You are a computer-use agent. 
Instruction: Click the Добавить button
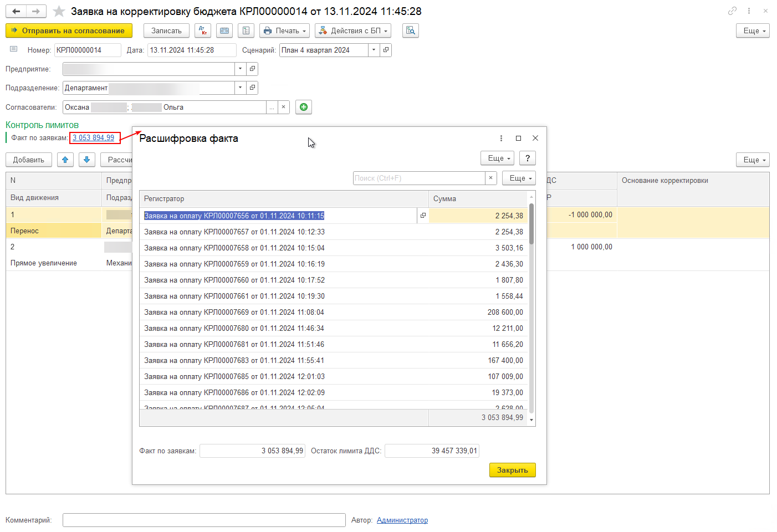pos(29,160)
